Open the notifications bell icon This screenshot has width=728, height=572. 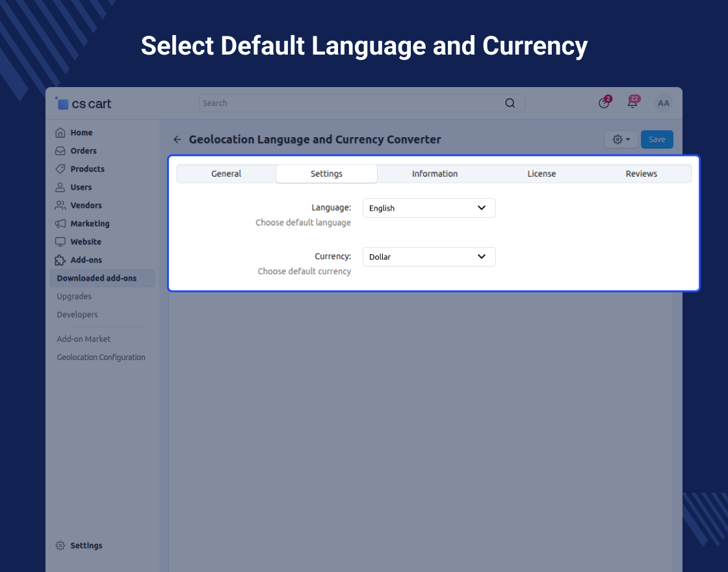pos(632,103)
